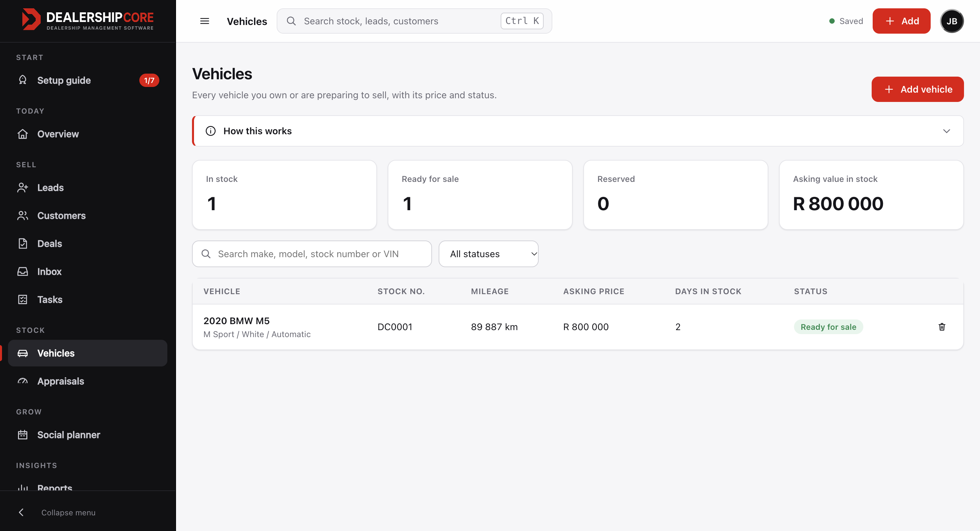
Task: Click the info icon beside How this works
Action: tap(211, 131)
